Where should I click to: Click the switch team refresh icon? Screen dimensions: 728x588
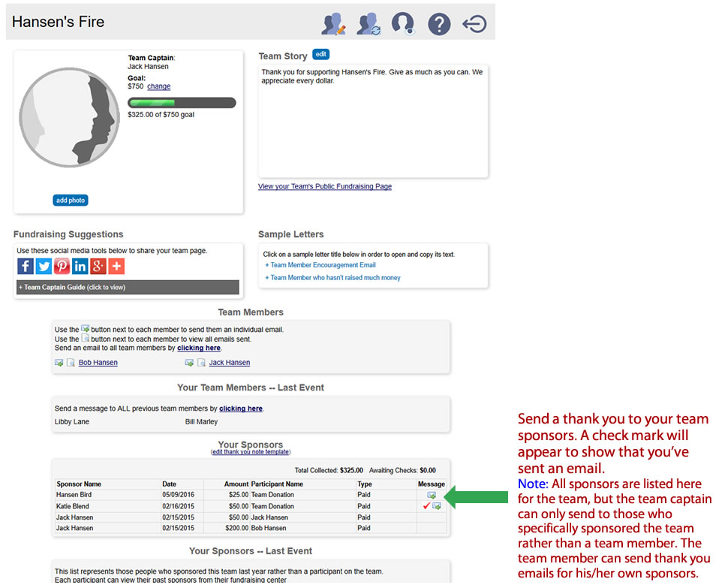[369, 24]
